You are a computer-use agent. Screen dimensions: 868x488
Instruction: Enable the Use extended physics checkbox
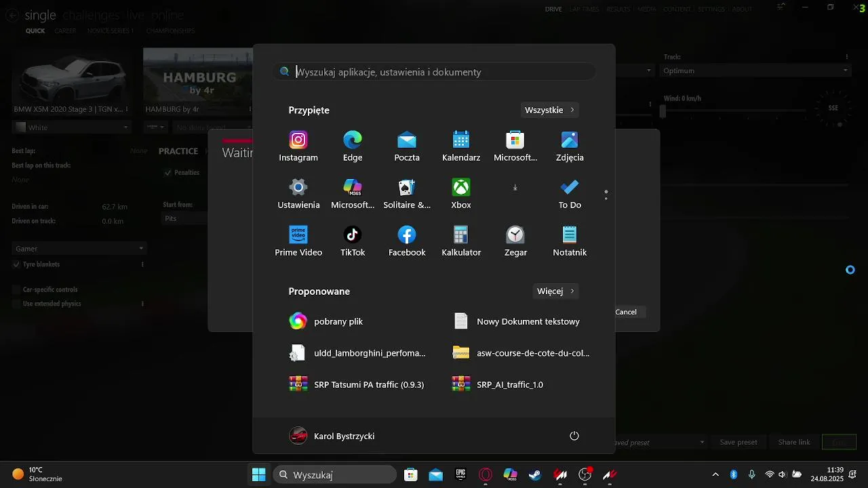click(x=16, y=304)
